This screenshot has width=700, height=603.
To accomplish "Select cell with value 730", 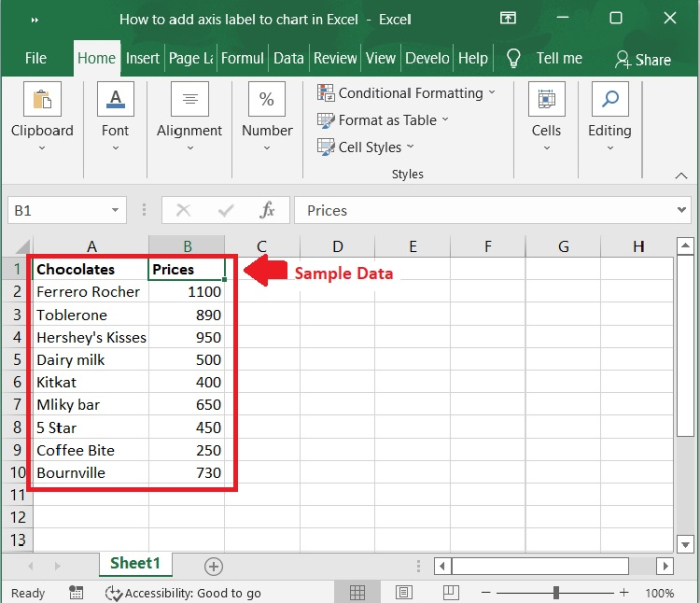I will point(187,473).
